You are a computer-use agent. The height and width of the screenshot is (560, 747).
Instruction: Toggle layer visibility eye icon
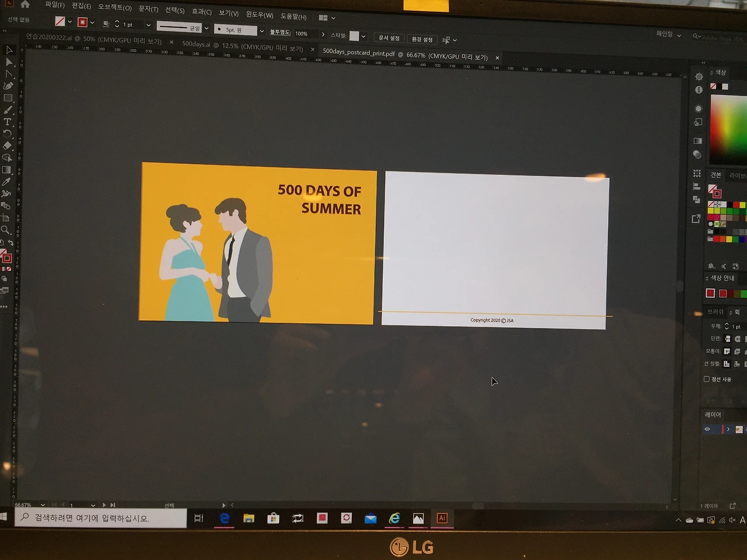coord(707,429)
